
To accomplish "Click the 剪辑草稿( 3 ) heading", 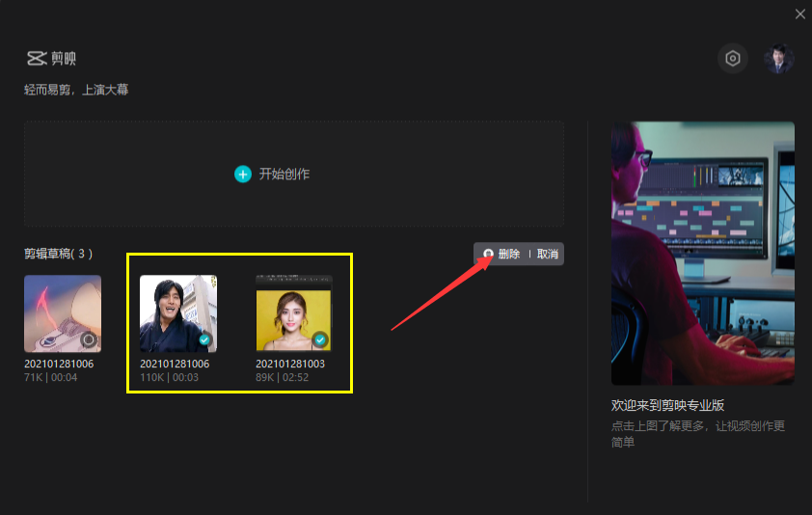I will [x=59, y=254].
